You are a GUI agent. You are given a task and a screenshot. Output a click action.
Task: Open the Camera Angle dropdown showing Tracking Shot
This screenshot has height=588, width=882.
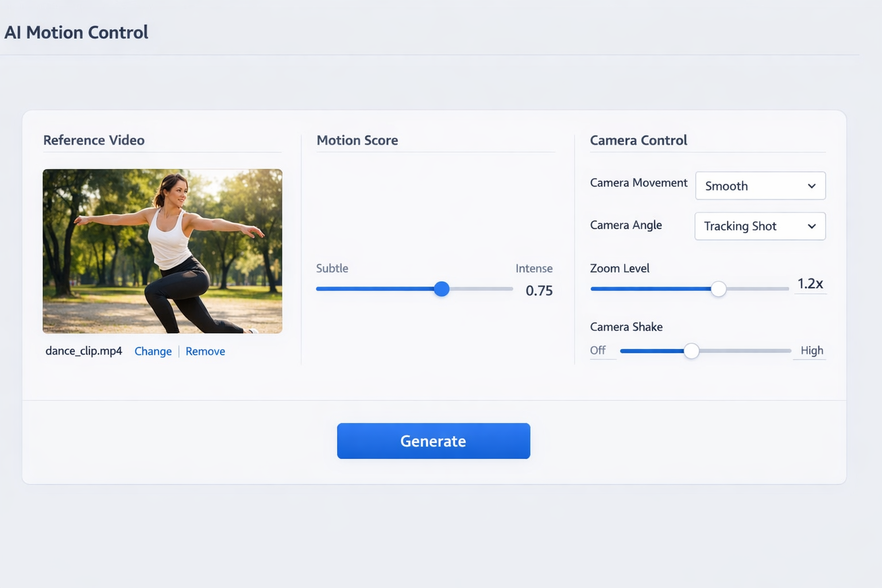coord(760,226)
